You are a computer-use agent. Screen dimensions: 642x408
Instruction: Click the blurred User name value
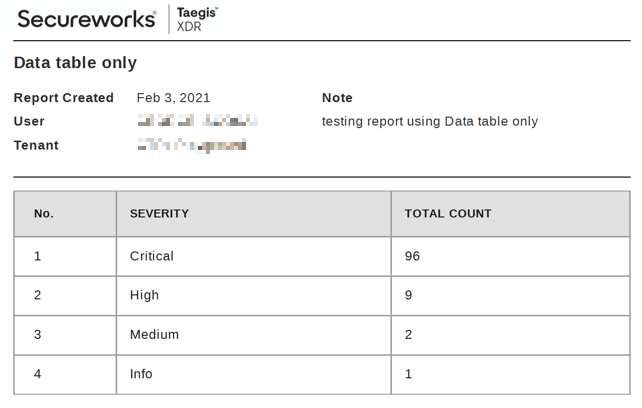(197, 121)
